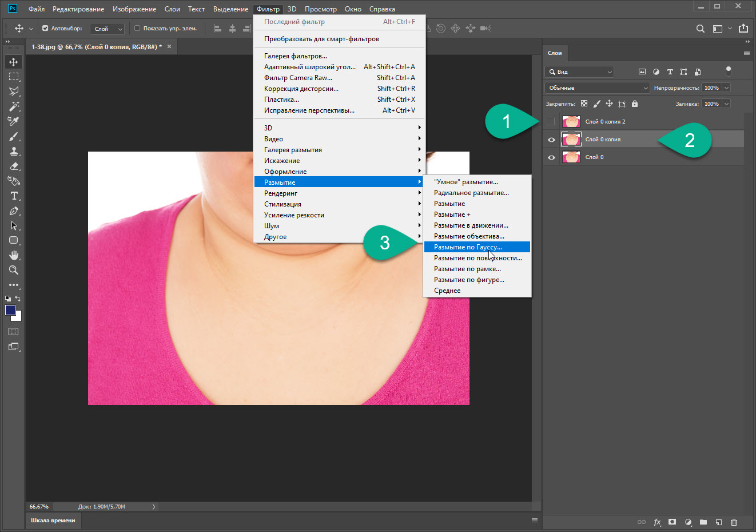Open layer filter Вид dropdown

point(579,72)
